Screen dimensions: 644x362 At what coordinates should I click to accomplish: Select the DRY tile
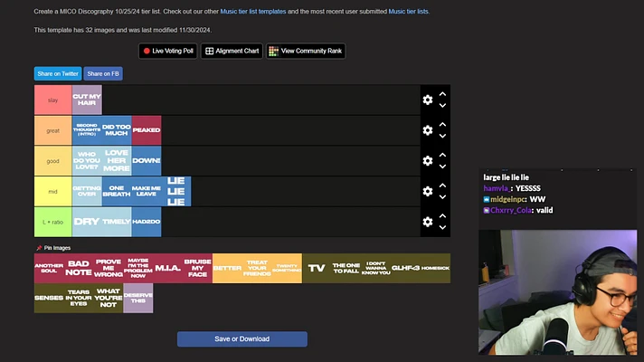point(87,222)
